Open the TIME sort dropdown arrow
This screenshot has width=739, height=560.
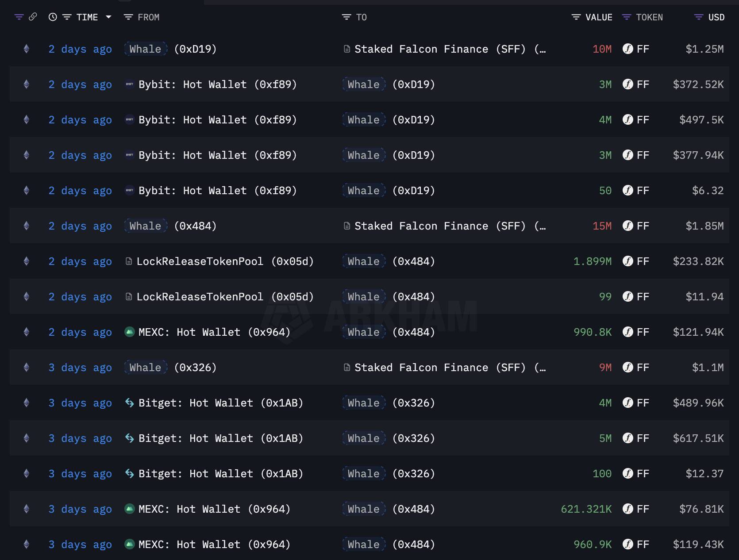[x=108, y=17]
